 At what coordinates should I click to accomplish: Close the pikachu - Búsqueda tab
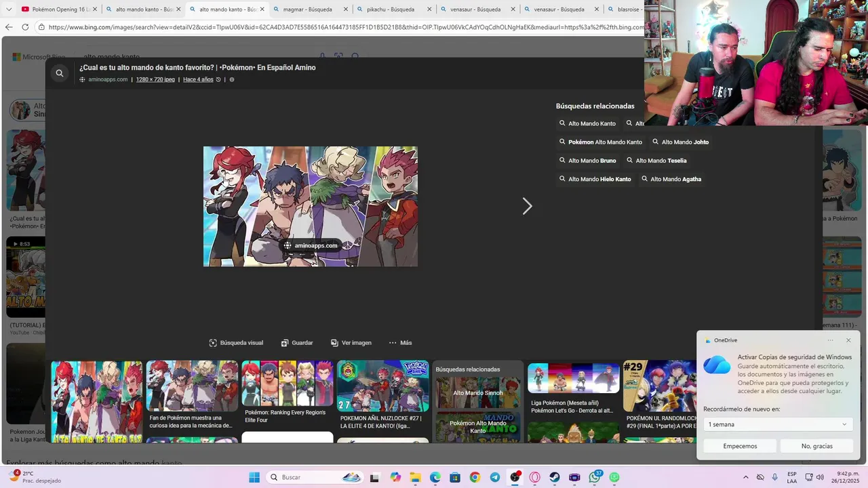[x=429, y=9]
